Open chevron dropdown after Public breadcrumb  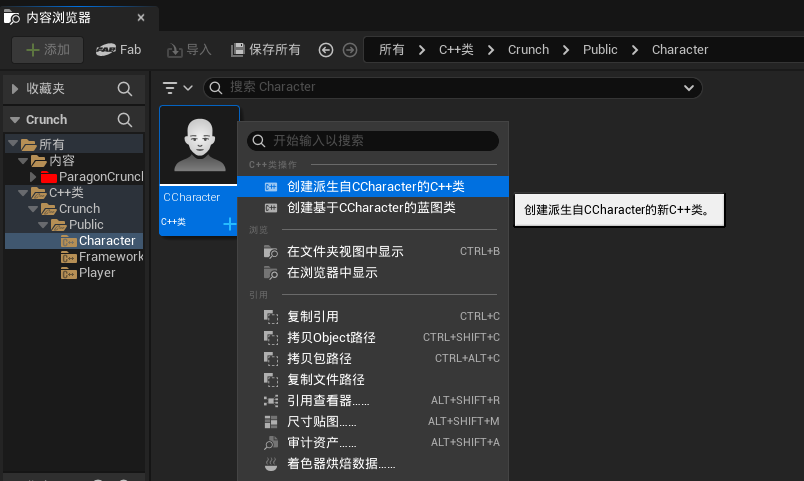click(x=635, y=50)
